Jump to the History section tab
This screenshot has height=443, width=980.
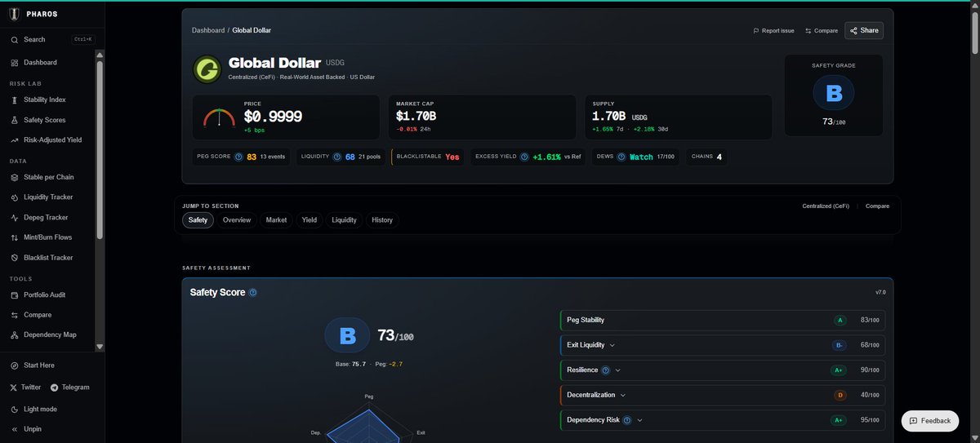pos(382,220)
